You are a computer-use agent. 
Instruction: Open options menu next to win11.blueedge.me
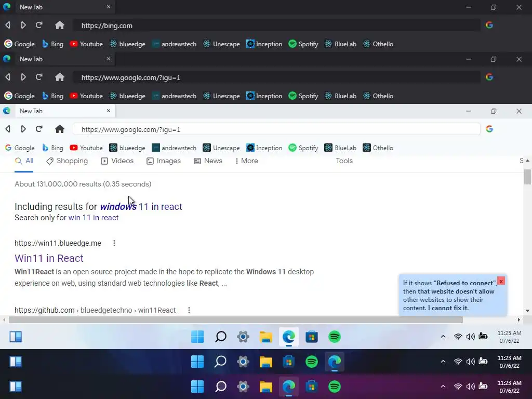click(114, 243)
